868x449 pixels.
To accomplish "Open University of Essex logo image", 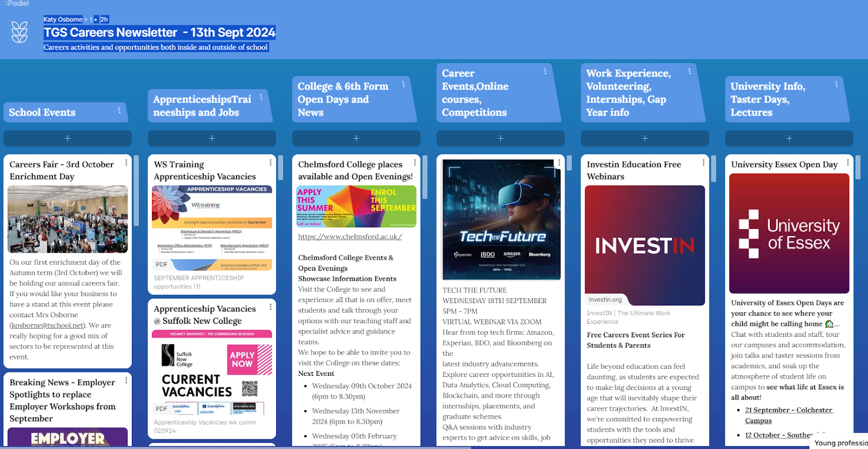I will 789,233.
